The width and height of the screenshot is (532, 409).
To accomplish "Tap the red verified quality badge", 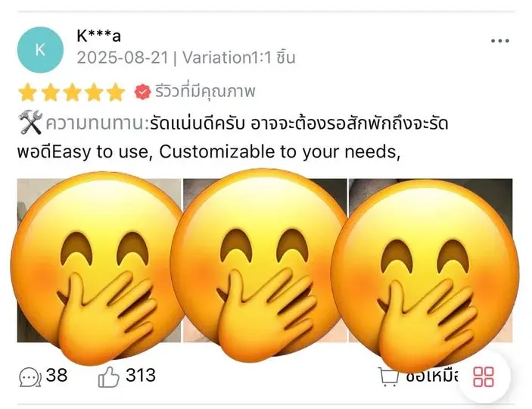I will pos(142,92).
